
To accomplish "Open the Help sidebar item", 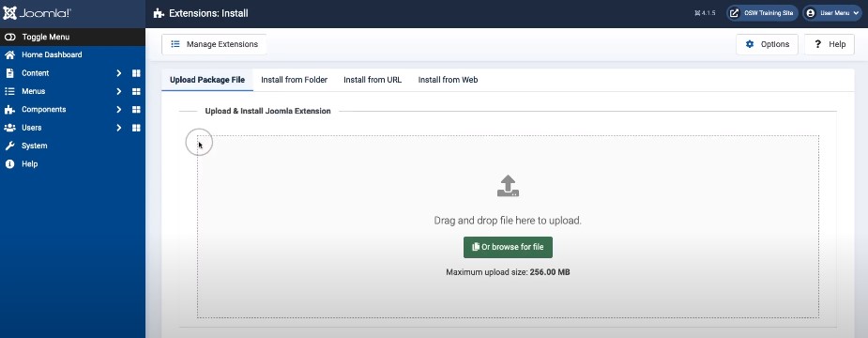I will (x=72, y=164).
